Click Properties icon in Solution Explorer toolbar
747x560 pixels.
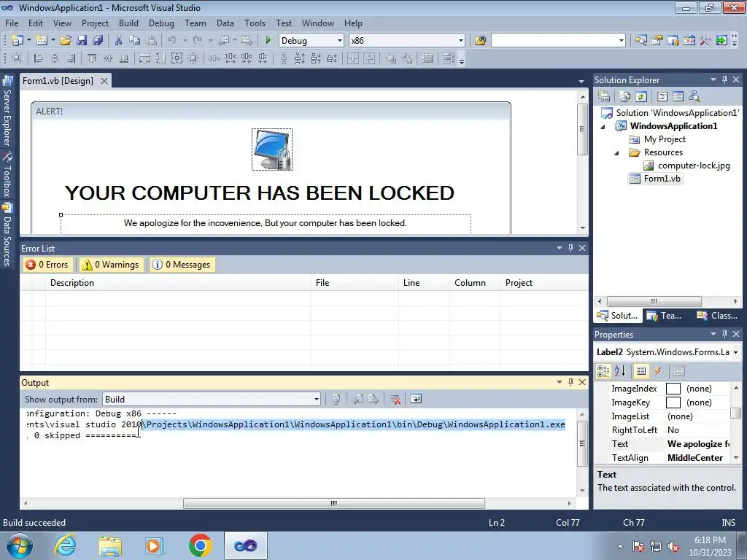pos(604,97)
